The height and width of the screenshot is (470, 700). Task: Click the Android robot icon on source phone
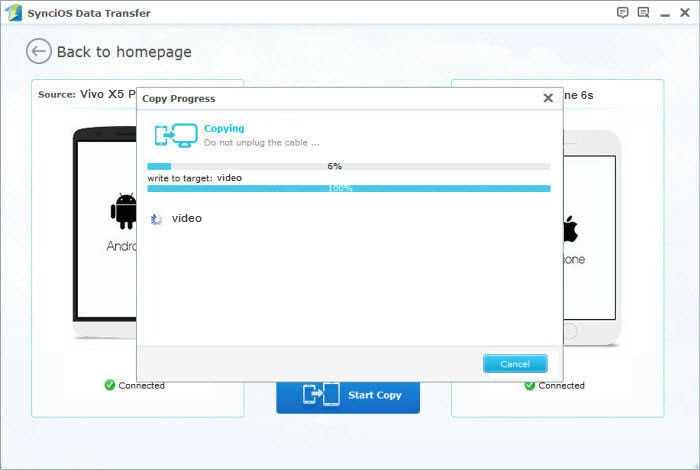pos(123,211)
